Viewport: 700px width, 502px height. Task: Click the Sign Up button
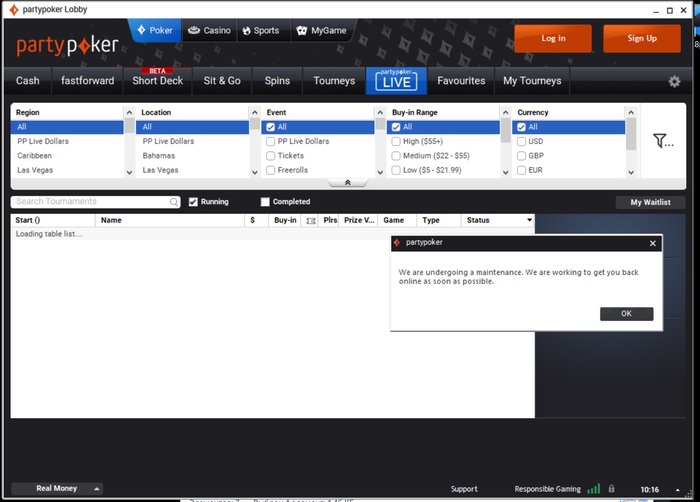pos(642,38)
